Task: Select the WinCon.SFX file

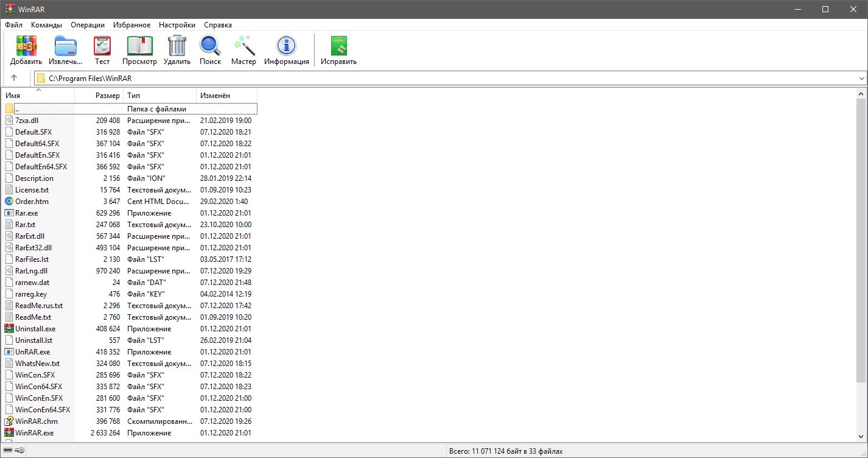Action: coord(35,375)
